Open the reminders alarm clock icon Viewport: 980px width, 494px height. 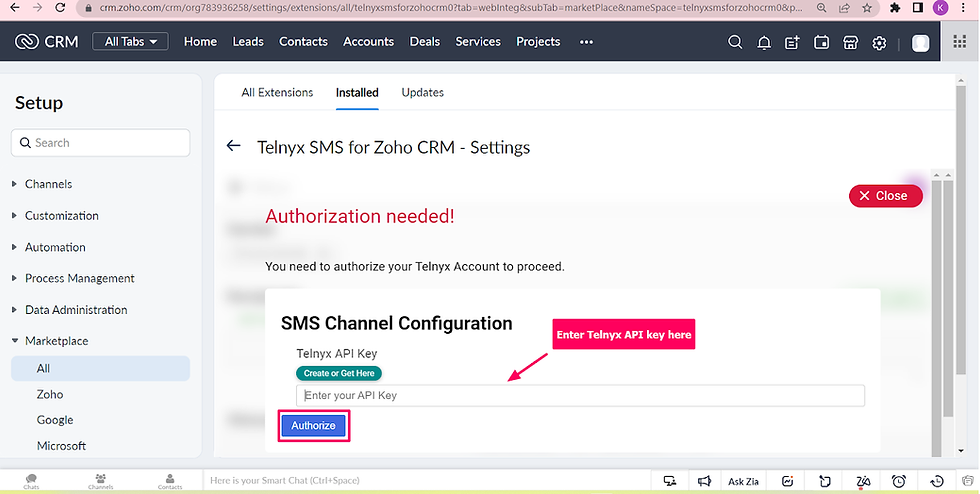tap(899, 481)
